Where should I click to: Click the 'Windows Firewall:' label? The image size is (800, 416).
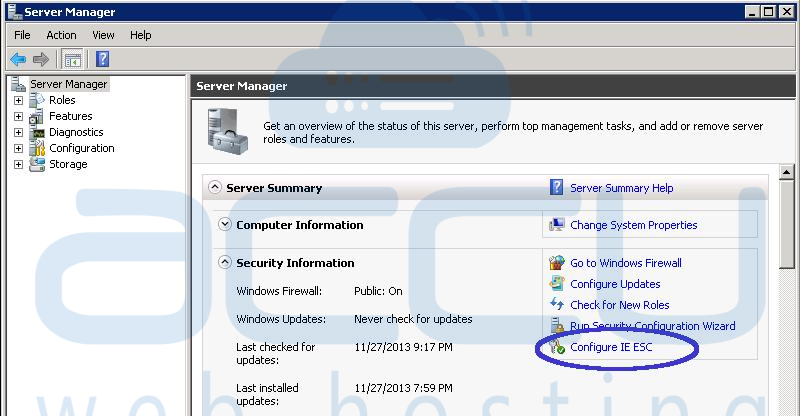tap(279, 291)
